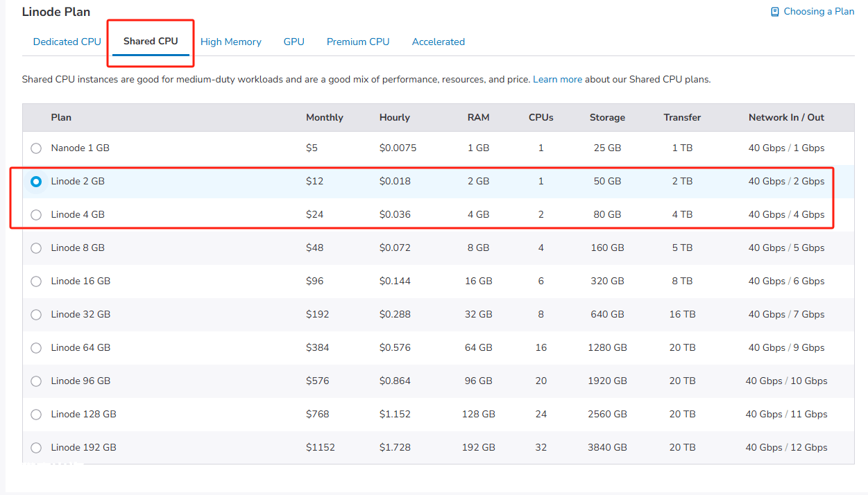This screenshot has height=495, width=868.
Task: Click the $576 monthly price
Action: point(318,381)
